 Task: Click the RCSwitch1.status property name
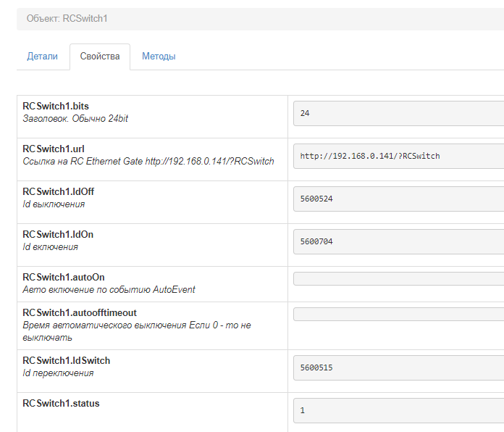coord(61,404)
